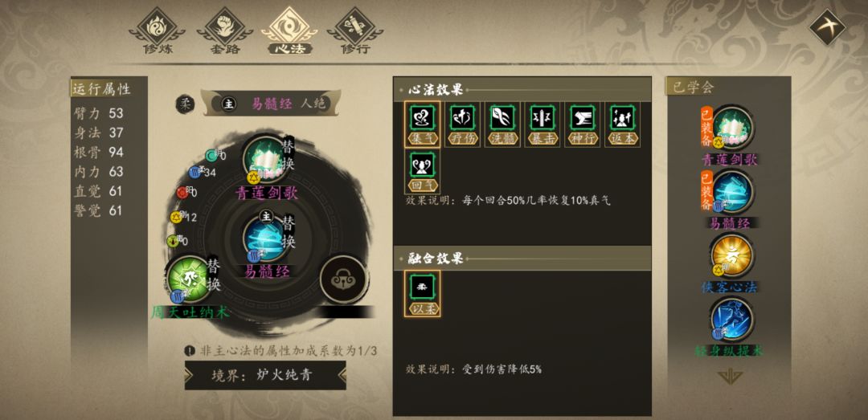Image resolution: width=868 pixels, height=420 pixels.
Task: Toggle the 柔 attribute circle badge
Action: coord(186,104)
